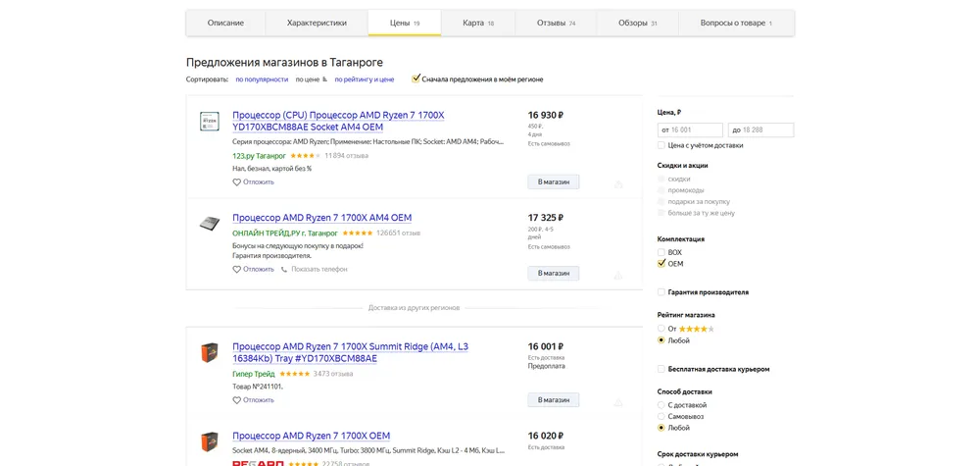Click heart icon on ОНЛАЙН ТРЕЙД offer

(236, 269)
